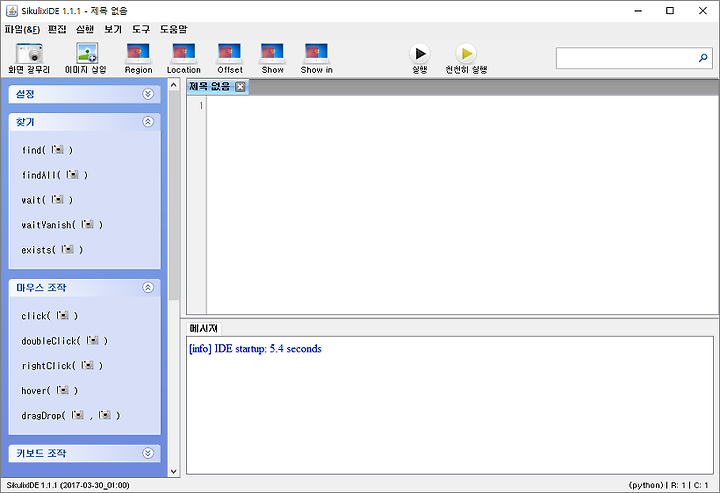Select the Region toolbar icon
This screenshot has height=493, width=720.
138,53
